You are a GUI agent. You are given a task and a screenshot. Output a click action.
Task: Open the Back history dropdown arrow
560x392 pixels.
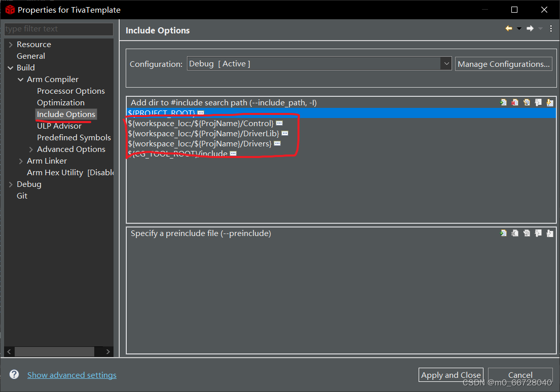pos(519,28)
